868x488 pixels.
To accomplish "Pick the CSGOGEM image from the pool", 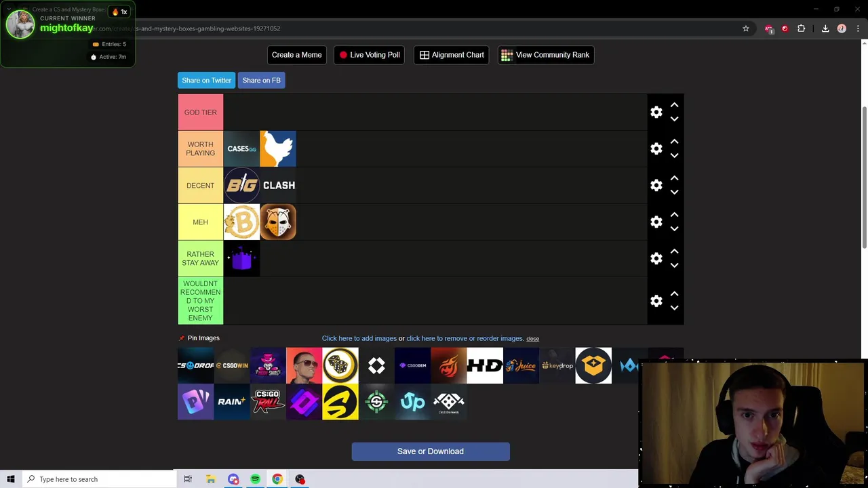I will pyautogui.click(x=412, y=365).
